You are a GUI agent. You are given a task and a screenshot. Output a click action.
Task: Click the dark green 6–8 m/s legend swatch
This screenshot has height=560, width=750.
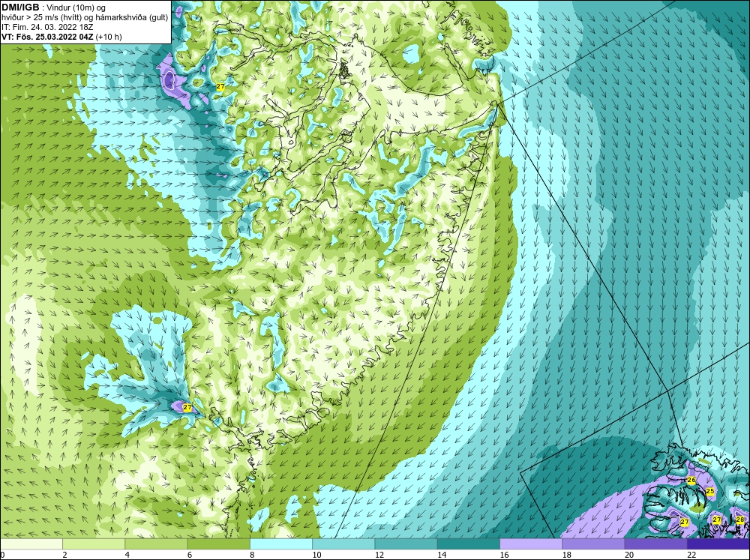click(218, 544)
